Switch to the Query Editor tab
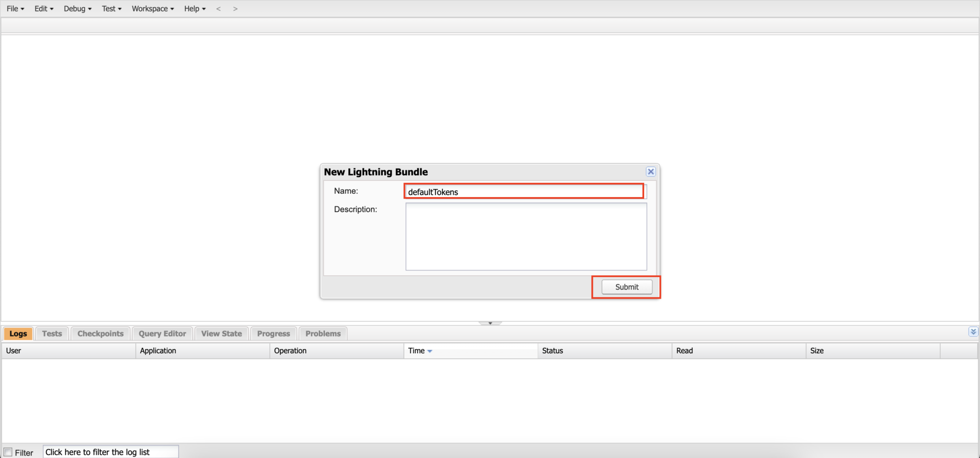This screenshot has width=980, height=458. [162, 334]
